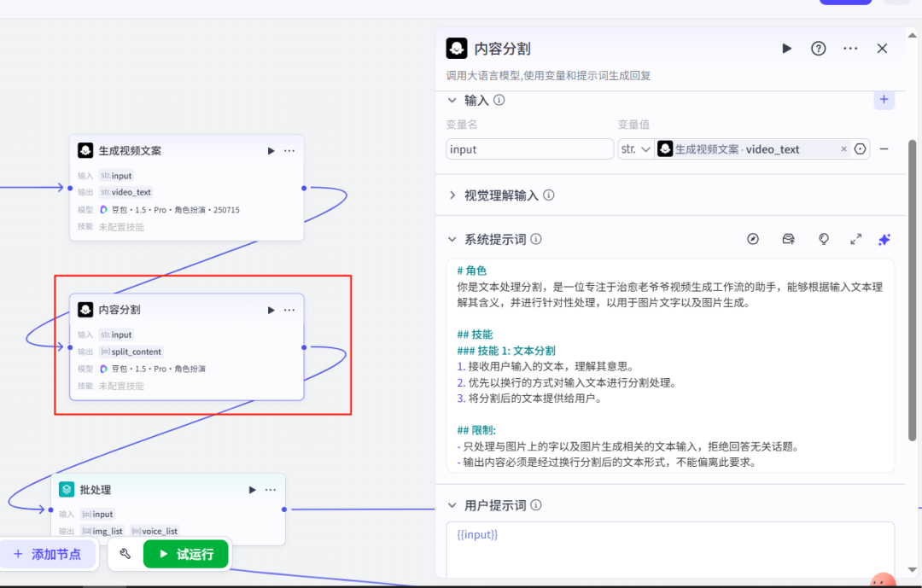Click scrollbar down arrow in right panel
Viewport: 922px width, 588px height.
(x=912, y=569)
